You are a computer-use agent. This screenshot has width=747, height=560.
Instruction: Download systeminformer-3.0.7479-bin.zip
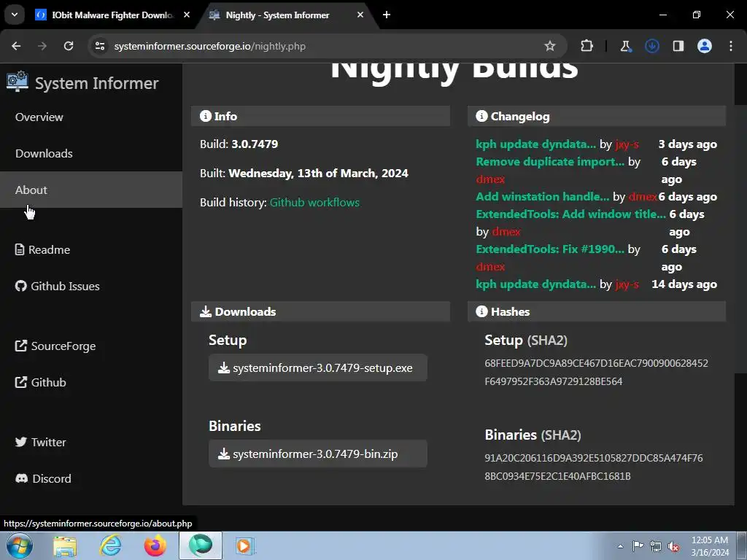318,454
